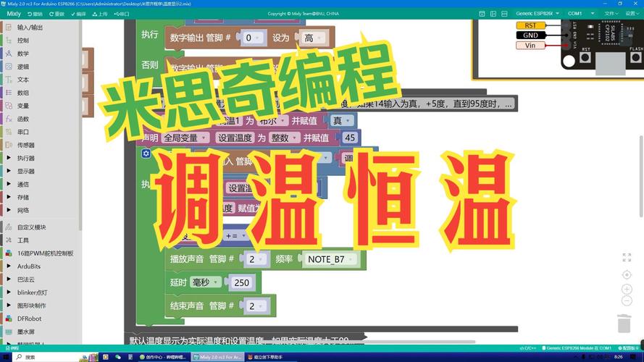Click the 重做 redo toolbar button
This screenshot has width=644, height=362.
click(x=57, y=13)
